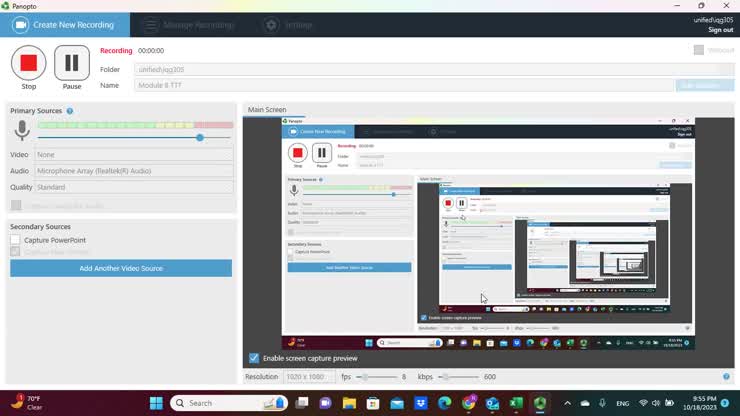This screenshot has width=740, height=416.
Task: Open the Create New Recording tab
Action: [65, 25]
